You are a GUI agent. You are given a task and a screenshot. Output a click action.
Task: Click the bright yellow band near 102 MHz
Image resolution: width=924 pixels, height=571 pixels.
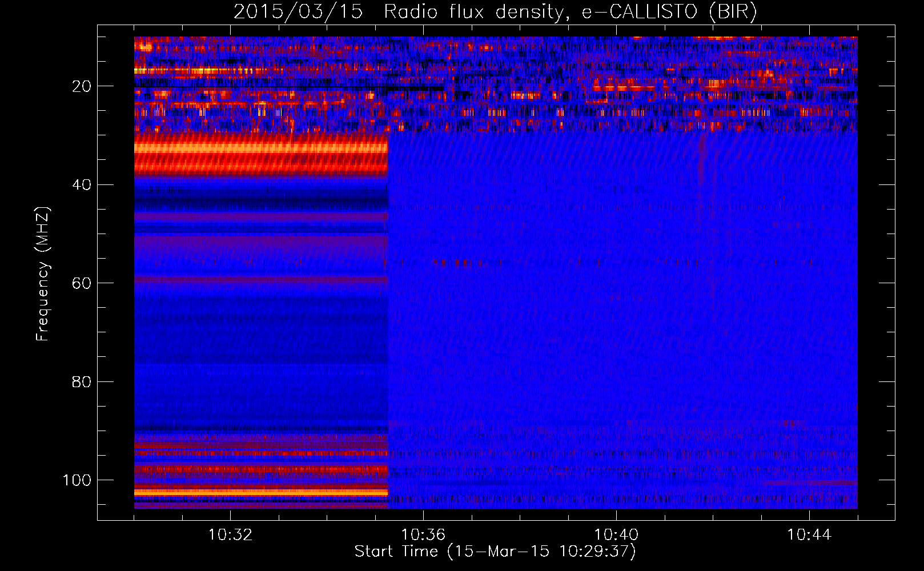coord(261,492)
